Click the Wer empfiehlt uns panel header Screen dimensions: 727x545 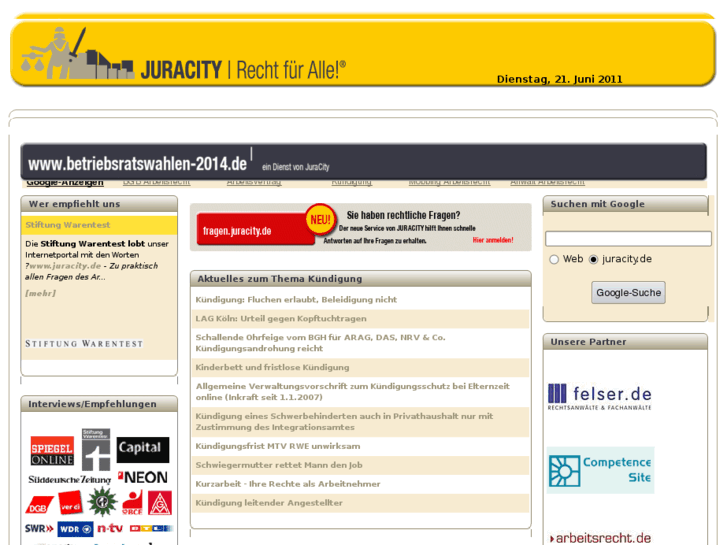click(x=99, y=204)
